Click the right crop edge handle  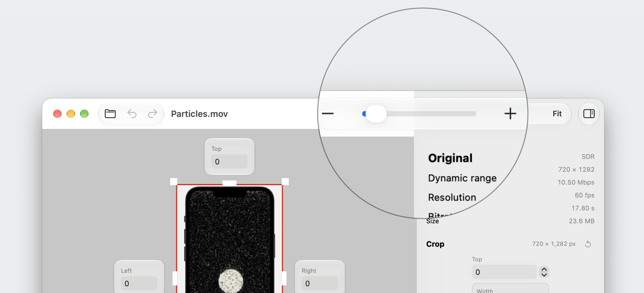(x=284, y=278)
